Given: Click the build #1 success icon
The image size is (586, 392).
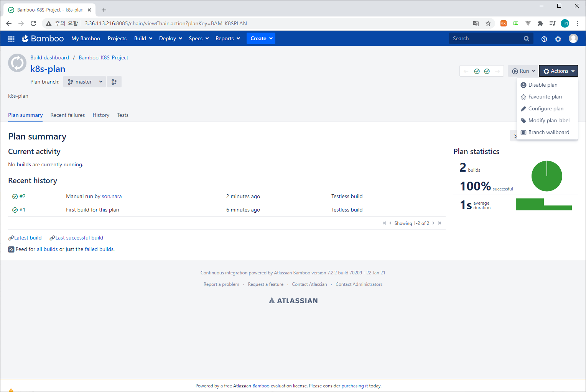Looking at the screenshot, I should pyautogui.click(x=15, y=210).
